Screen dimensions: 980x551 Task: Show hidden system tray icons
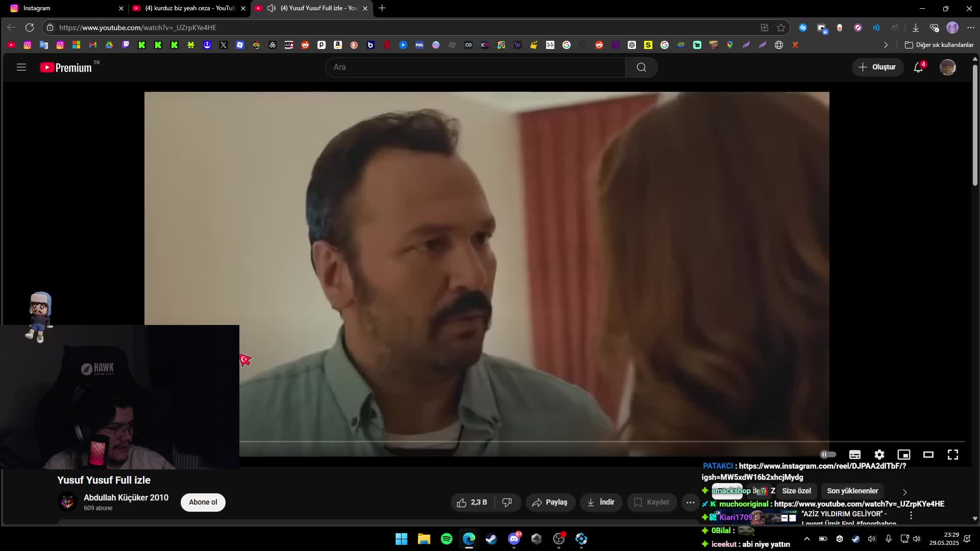click(806, 539)
